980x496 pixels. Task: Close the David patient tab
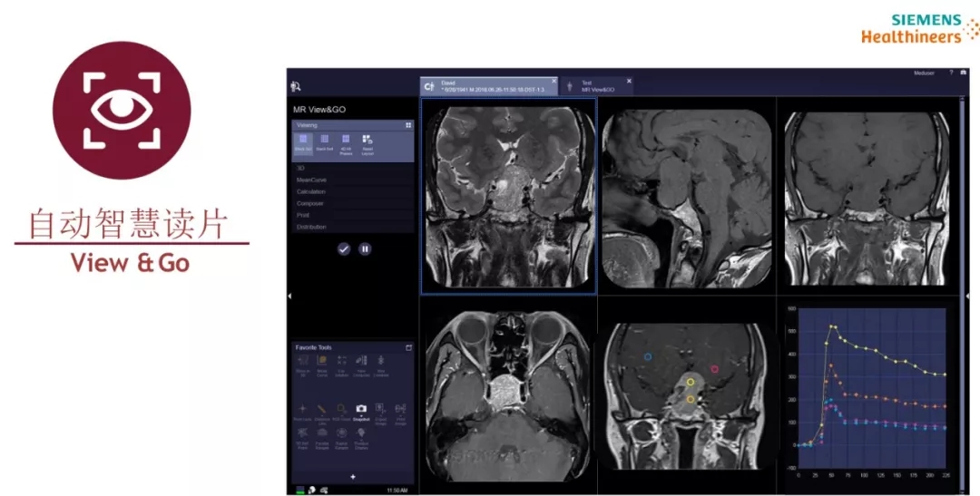click(554, 82)
